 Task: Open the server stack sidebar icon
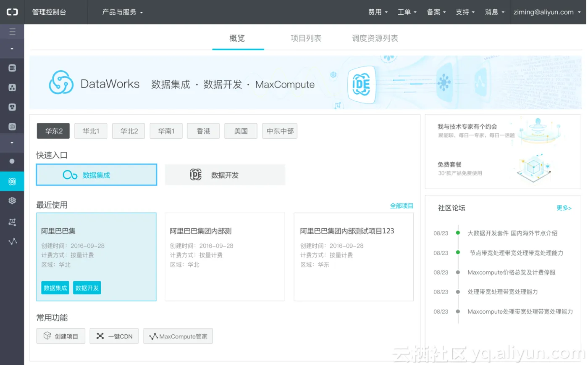point(12,68)
